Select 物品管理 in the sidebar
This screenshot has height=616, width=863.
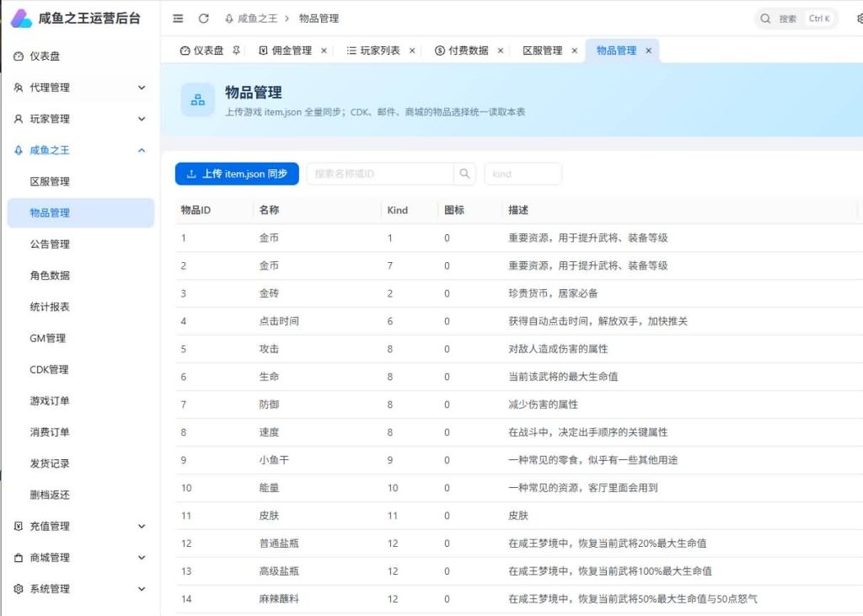coord(80,213)
